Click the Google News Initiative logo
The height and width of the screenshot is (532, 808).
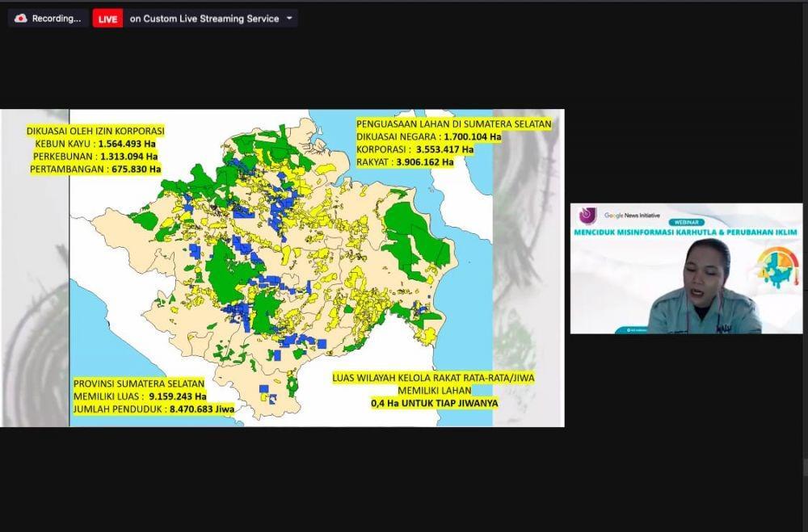[632, 216]
